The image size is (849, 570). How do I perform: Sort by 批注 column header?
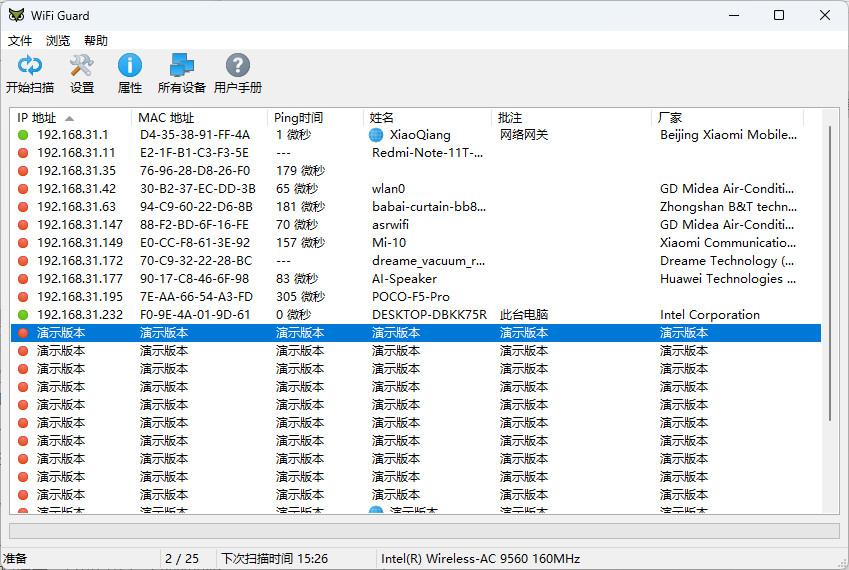571,117
